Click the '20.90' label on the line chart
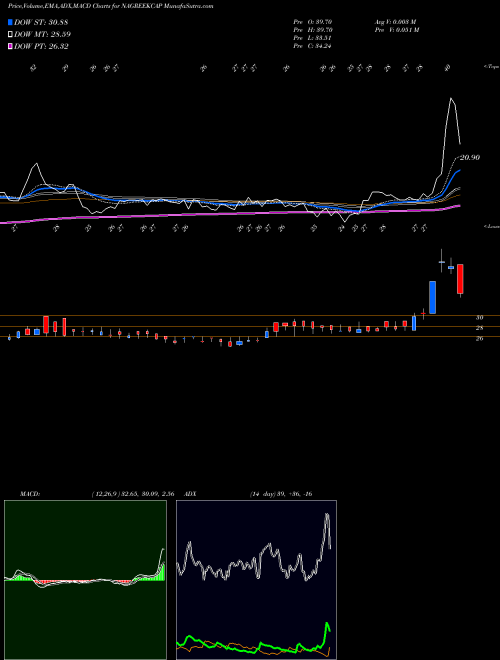The image size is (500, 660). click(470, 157)
